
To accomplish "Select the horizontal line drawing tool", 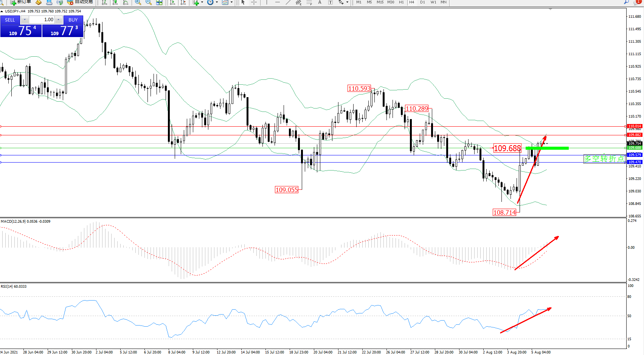I will click(277, 2).
